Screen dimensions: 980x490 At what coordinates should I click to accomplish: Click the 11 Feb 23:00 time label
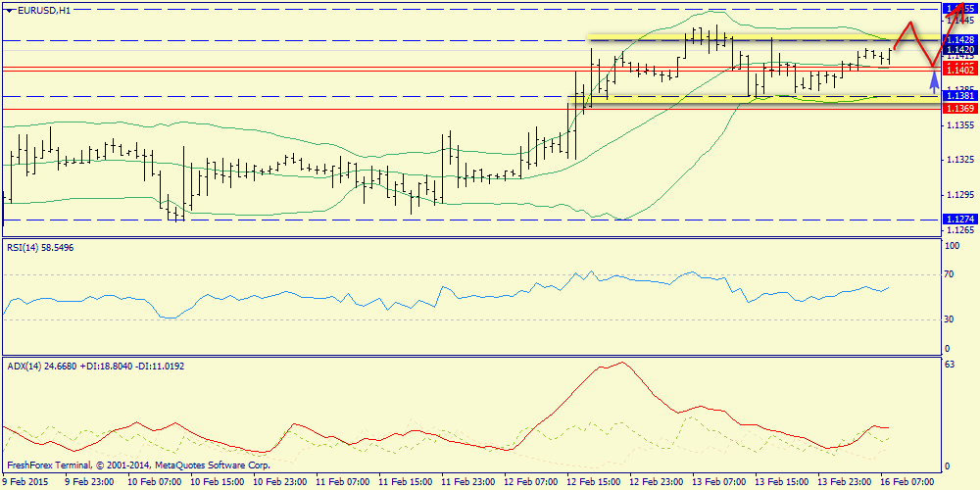click(x=467, y=482)
